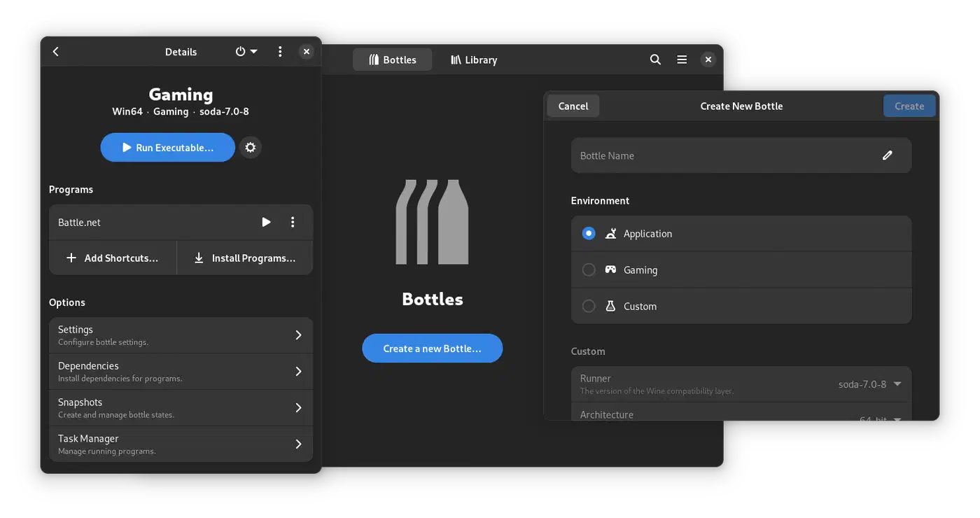Cancel the Create New Bottle dialog
The height and width of the screenshot is (518, 980).
coord(573,106)
